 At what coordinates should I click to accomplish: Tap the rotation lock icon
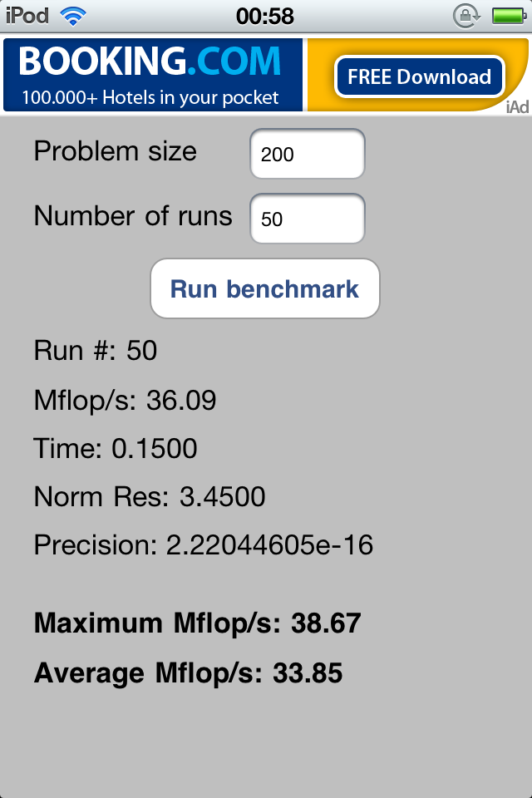(x=466, y=16)
